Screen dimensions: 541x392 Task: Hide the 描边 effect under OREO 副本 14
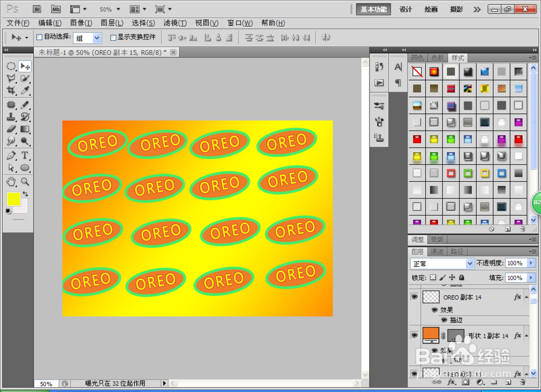tap(444, 320)
